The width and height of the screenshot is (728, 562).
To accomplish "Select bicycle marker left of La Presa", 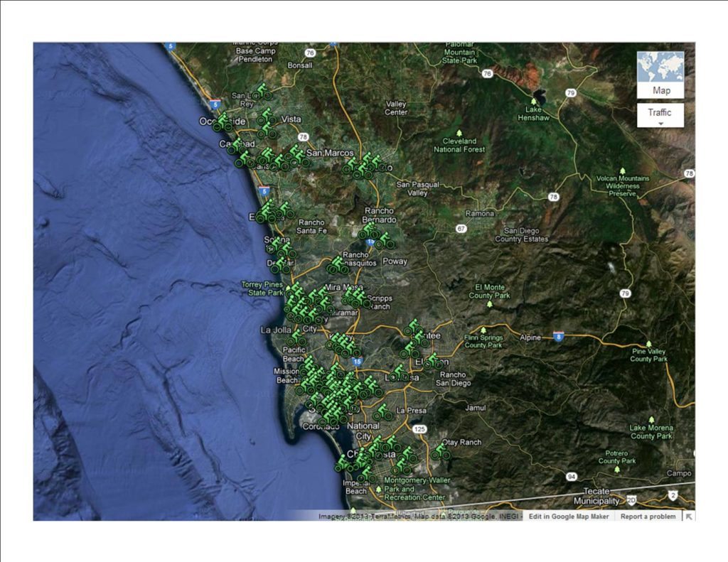I will click(x=382, y=412).
